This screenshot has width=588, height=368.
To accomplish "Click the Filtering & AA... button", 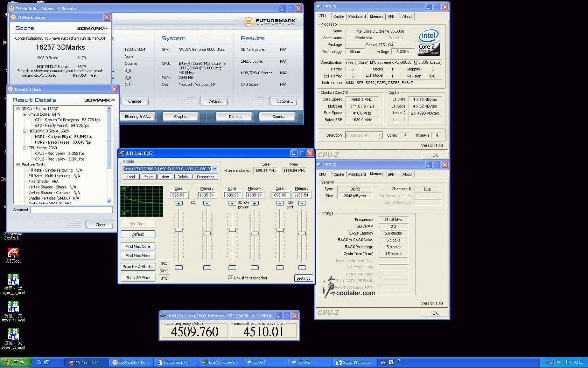I will click(138, 117).
